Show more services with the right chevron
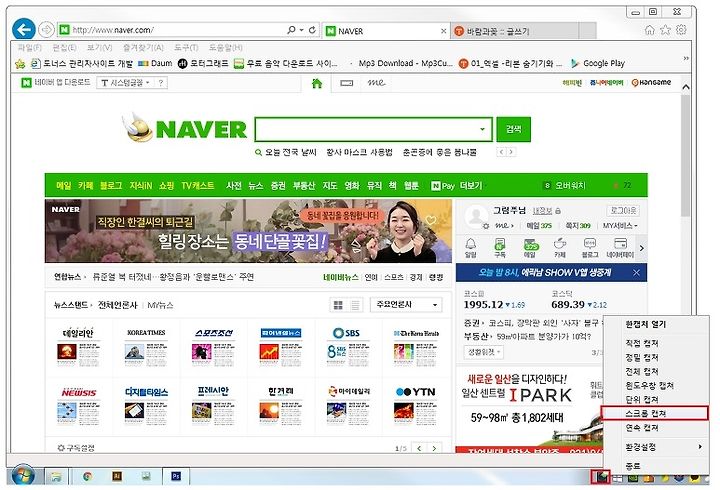Screen dimensions: 720x490 pyautogui.click(x=641, y=248)
